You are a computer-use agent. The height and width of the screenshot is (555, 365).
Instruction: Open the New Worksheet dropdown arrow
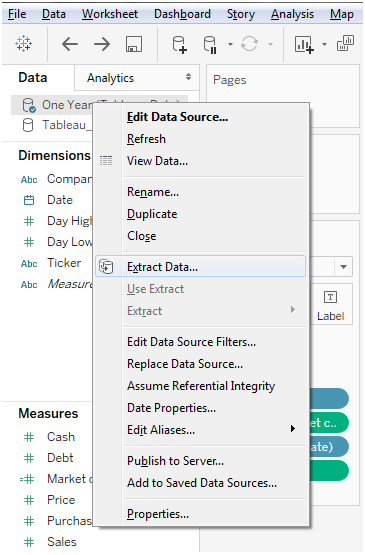tap(324, 45)
